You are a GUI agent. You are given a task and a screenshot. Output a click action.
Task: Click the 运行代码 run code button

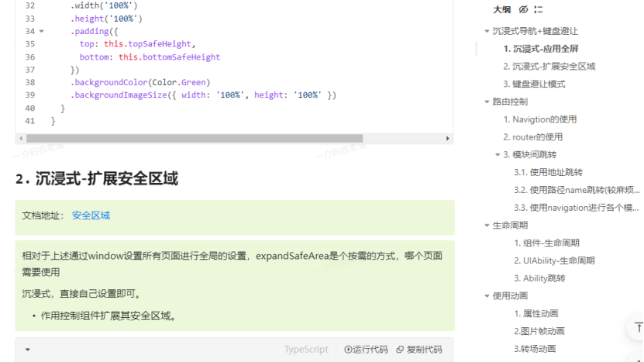point(366,350)
